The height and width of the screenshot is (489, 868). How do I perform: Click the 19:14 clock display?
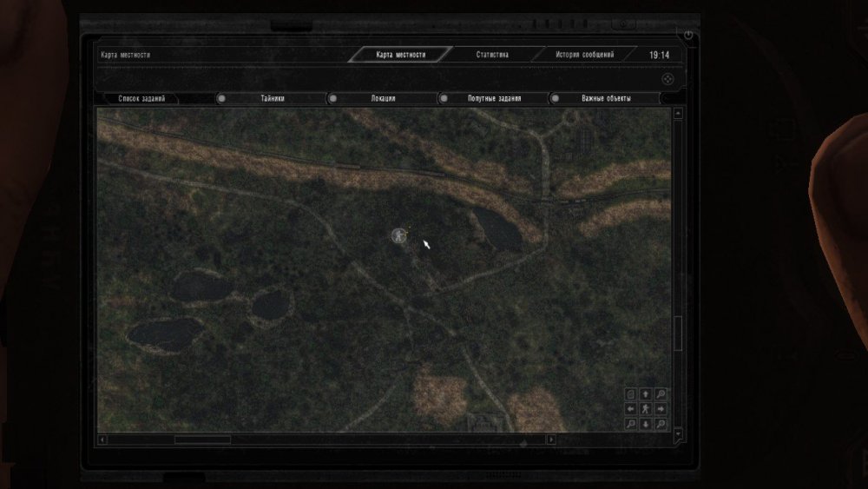tap(659, 55)
